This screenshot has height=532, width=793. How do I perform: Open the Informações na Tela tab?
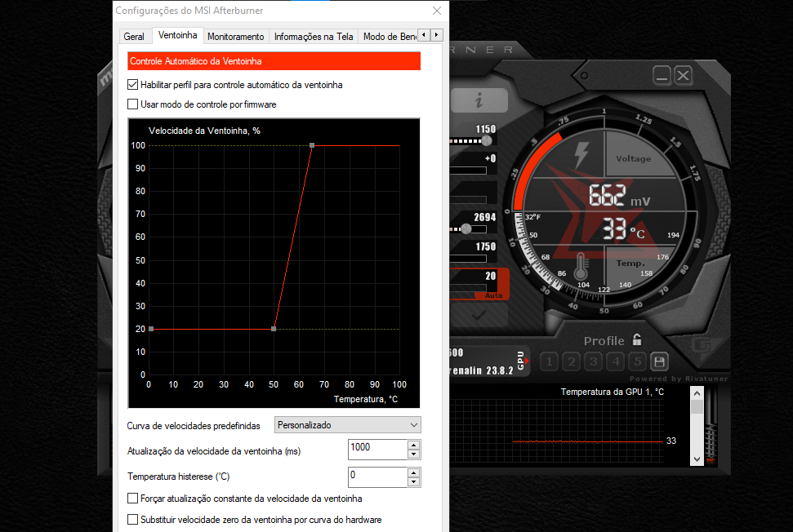pos(314,37)
